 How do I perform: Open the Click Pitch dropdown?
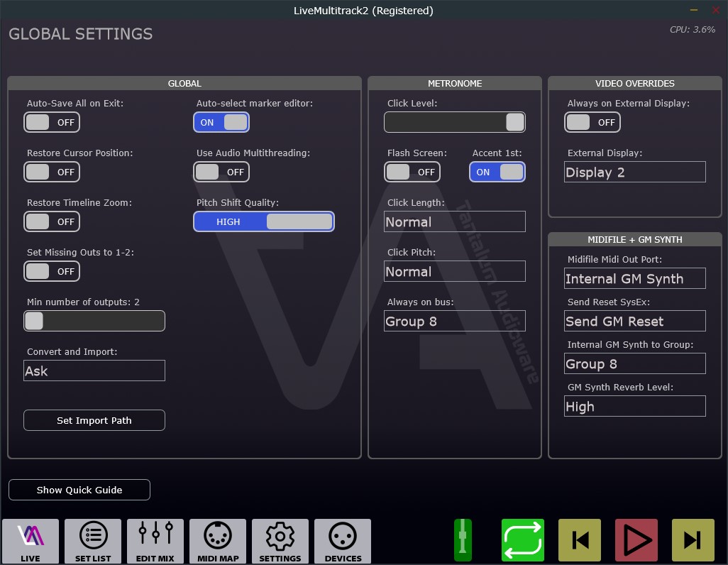pos(455,272)
